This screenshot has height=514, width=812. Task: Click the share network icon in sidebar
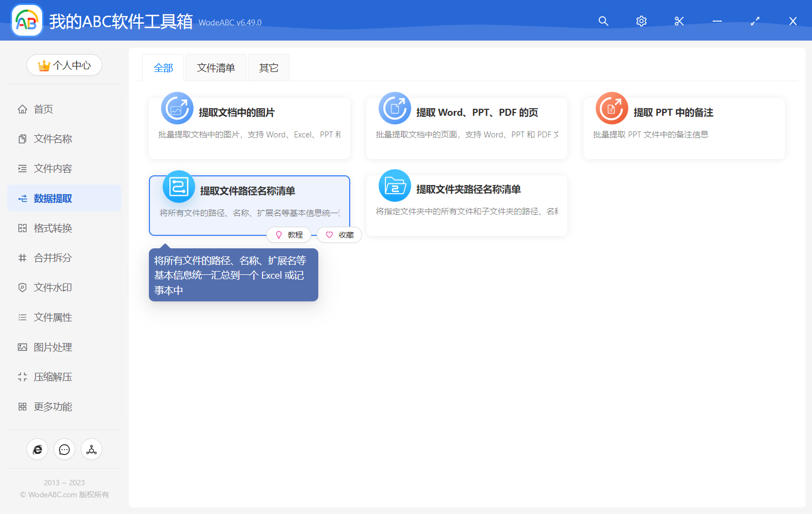pyautogui.click(x=91, y=450)
